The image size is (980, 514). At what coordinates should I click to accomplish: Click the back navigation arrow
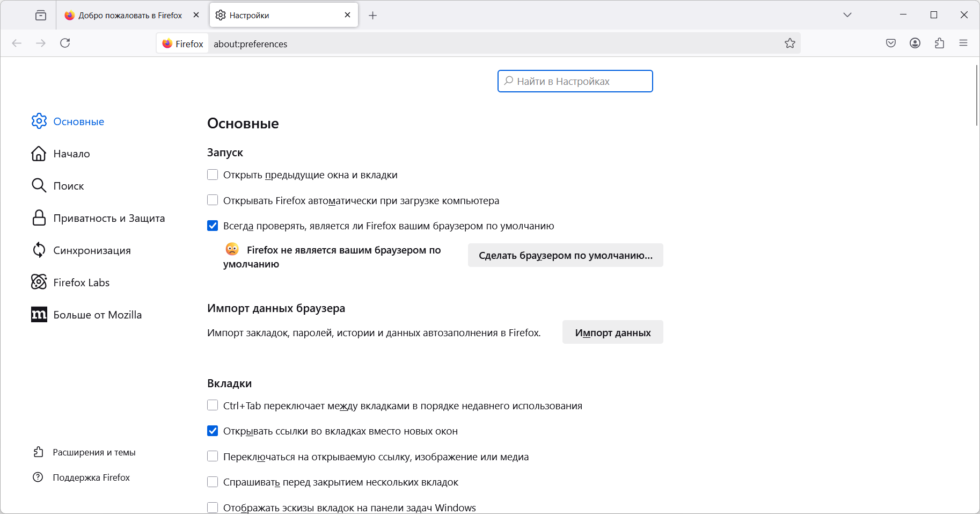click(x=17, y=43)
